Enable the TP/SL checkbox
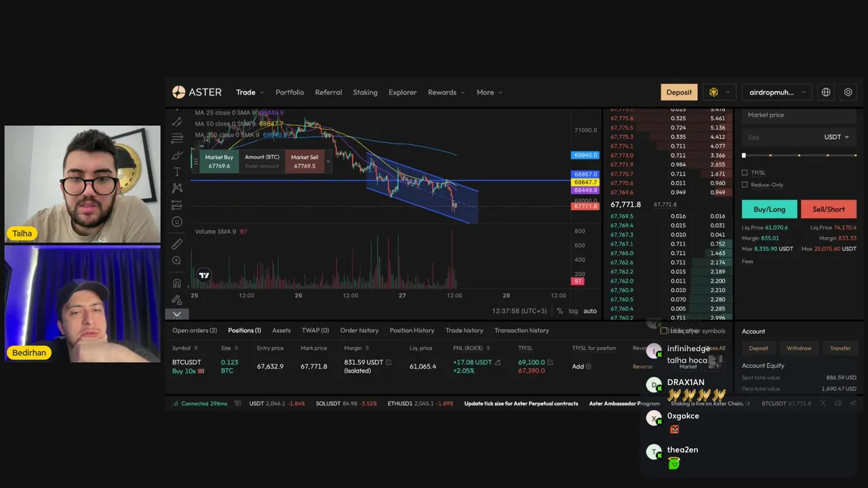The height and width of the screenshot is (488, 868). (x=745, y=173)
